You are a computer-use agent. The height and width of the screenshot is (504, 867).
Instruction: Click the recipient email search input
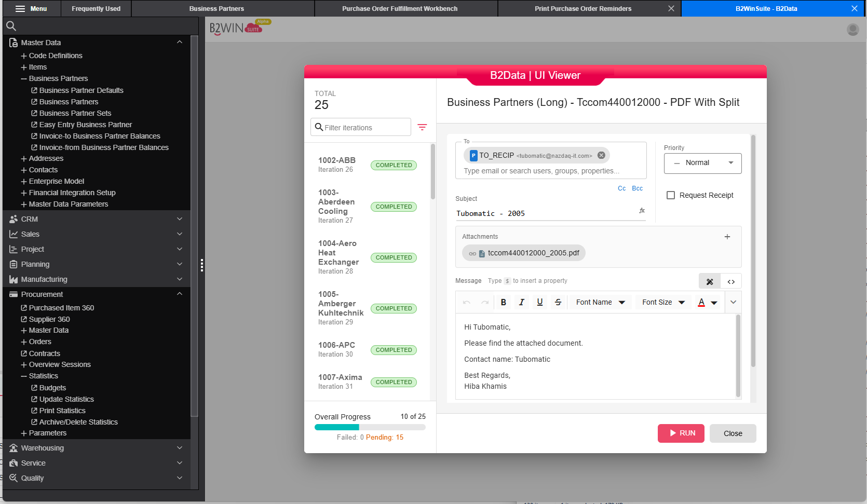point(541,171)
